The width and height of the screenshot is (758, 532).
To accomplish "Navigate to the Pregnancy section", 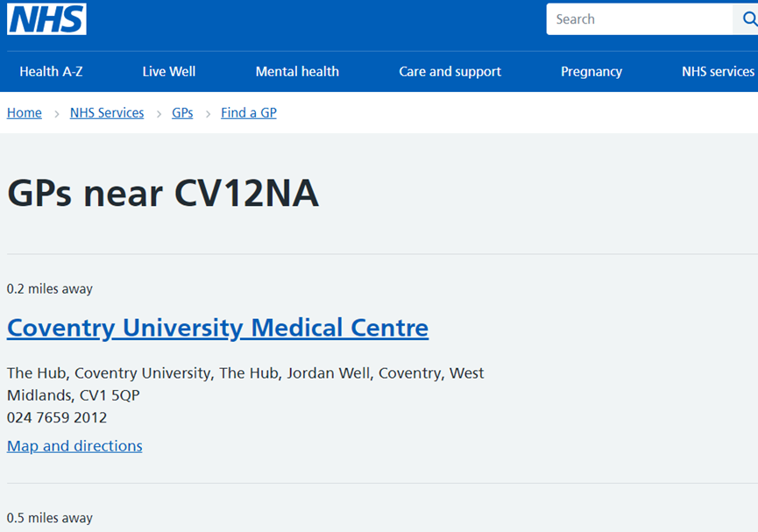I will (592, 72).
